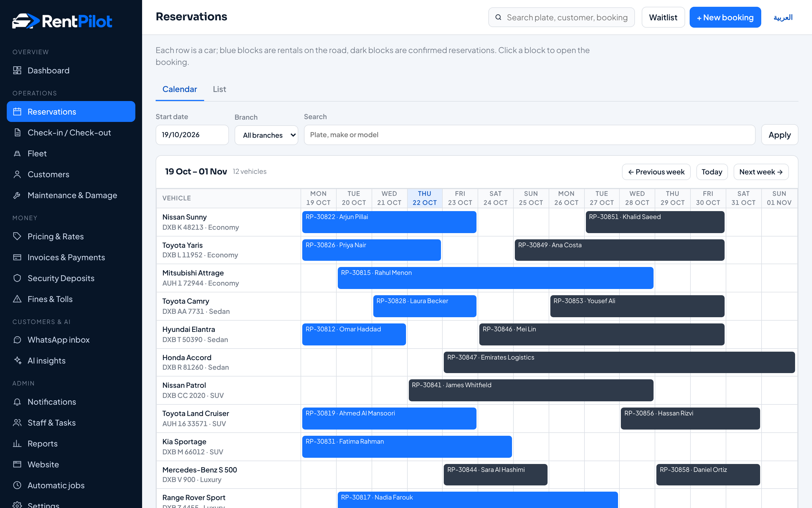812x508 pixels.
Task: Open booking RP-30847 Emirates Logistics
Action: 619,362
